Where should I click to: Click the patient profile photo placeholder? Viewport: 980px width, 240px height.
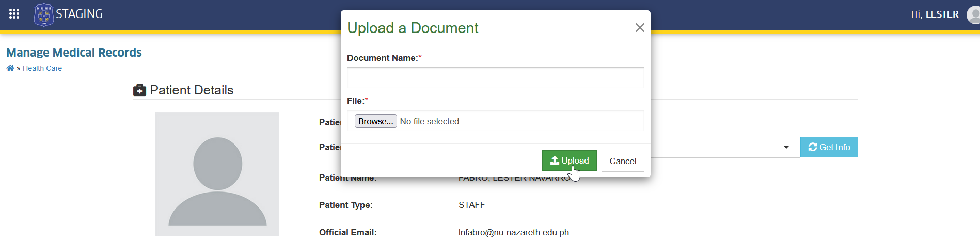[217, 174]
